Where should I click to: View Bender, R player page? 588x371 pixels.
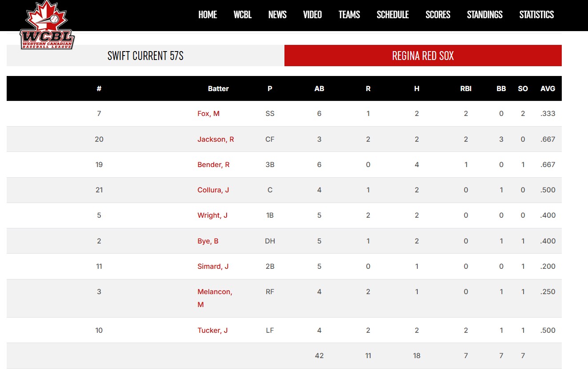coord(213,165)
